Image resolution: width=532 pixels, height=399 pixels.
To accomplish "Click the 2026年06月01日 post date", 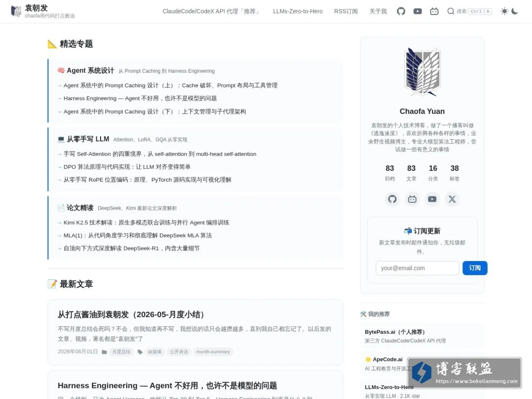I will [78, 352].
